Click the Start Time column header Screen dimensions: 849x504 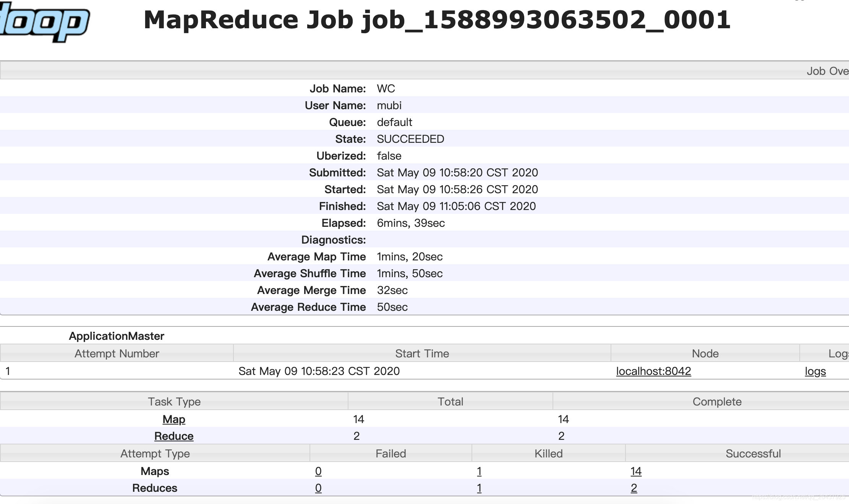422,354
